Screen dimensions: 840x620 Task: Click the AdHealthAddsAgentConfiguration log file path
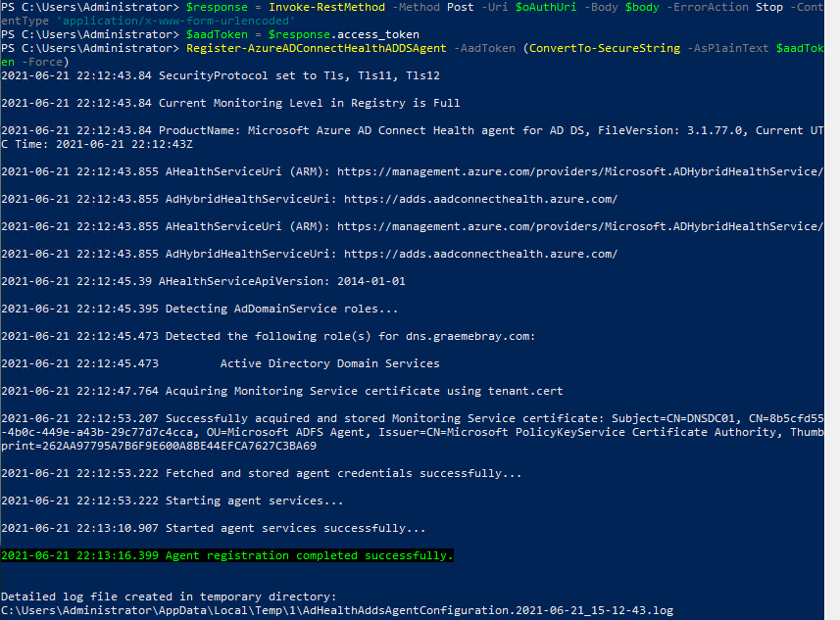[337, 610]
